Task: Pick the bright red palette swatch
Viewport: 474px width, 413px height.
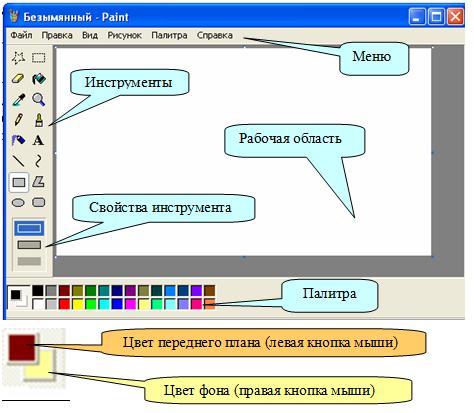Action: pyautogui.click(x=64, y=304)
